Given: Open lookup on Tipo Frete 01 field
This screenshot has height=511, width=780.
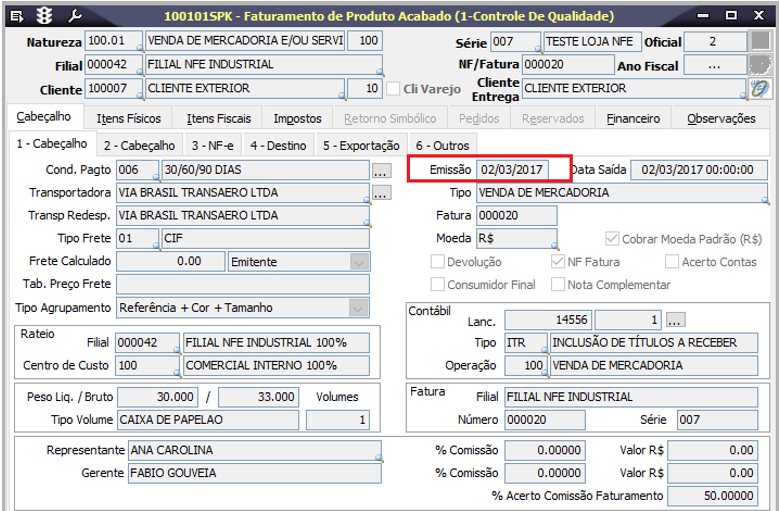Looking at the screenshot, I should (156, 246).
